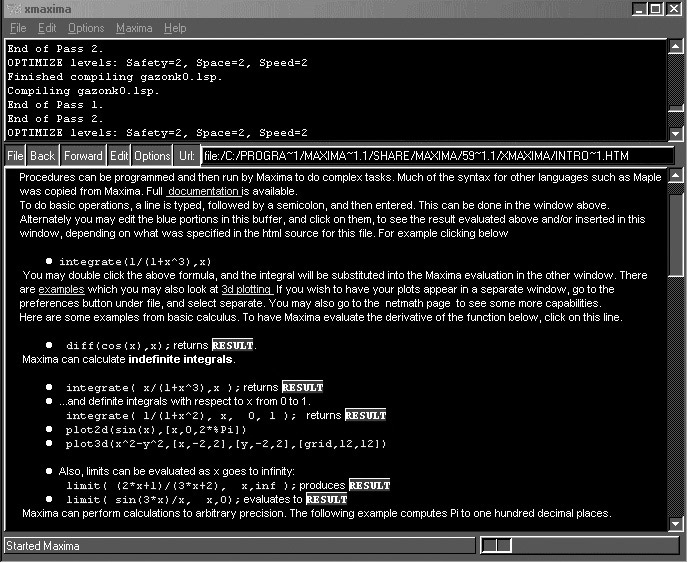The height and width of the screenshot is (563, 688).
Task: Evaluate limit( (2*x+1)/(3*x+2), x,inf )
Action: [x=181, y=486]
